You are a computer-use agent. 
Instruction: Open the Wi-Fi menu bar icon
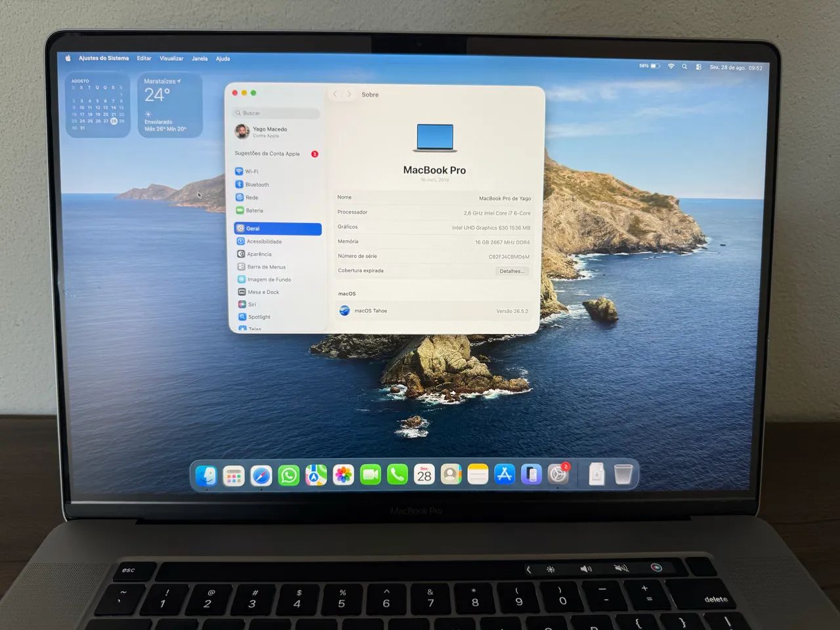[x=671, y=66]
